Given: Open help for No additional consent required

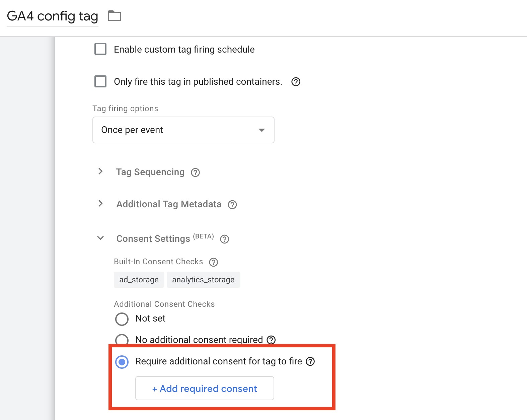Looking at the screenshot, I should pos(271,340).
